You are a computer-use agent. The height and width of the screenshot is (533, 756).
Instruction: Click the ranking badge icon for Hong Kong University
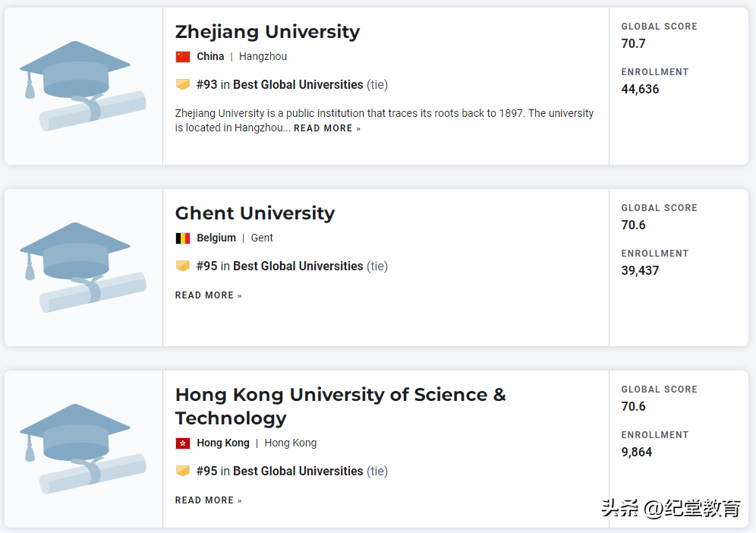tap(183, 471)
